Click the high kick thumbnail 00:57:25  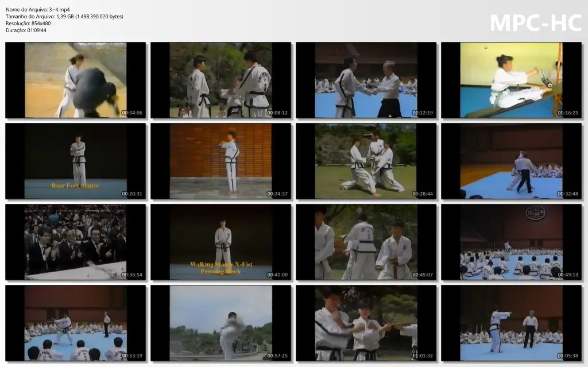pos(221,323)
